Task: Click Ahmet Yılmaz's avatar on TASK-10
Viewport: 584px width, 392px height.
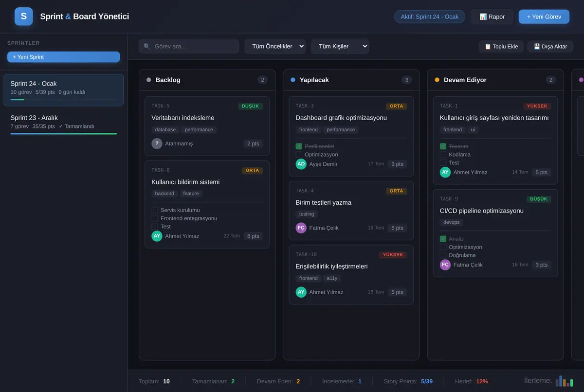Action: tap(301, 292)
